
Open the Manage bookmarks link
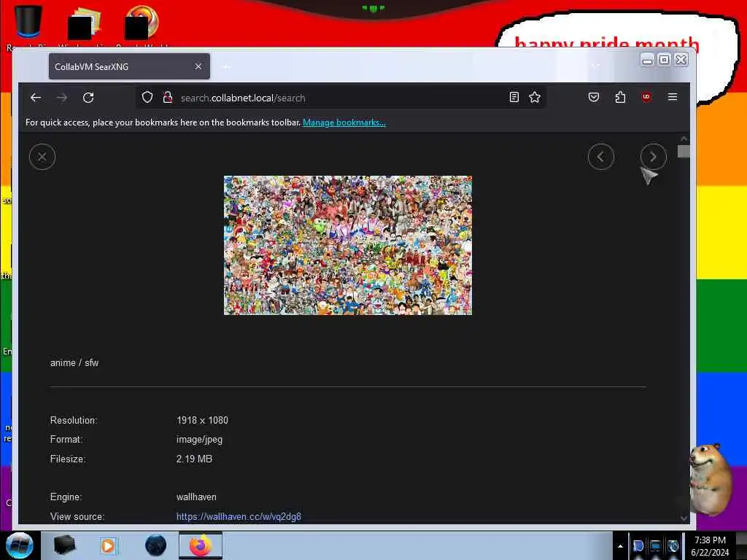[x=344, y=122]
